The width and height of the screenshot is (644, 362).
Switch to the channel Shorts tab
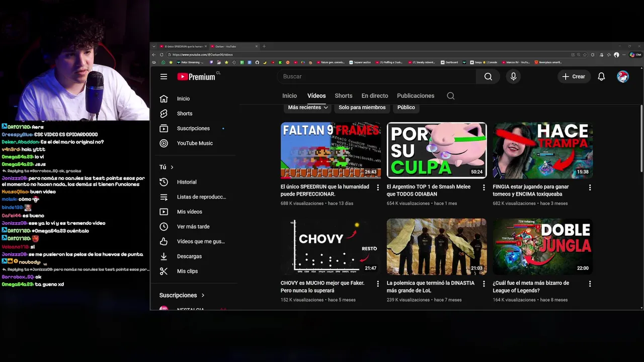coord(344,96)
